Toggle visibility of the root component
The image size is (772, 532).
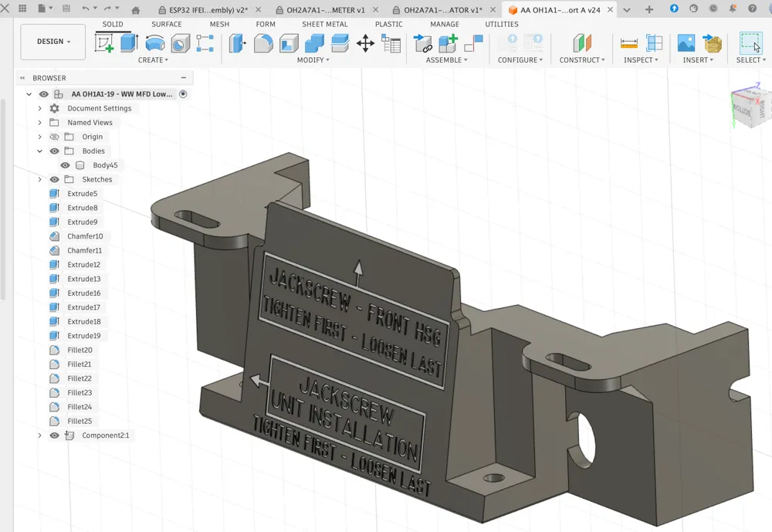click(44, 94)
